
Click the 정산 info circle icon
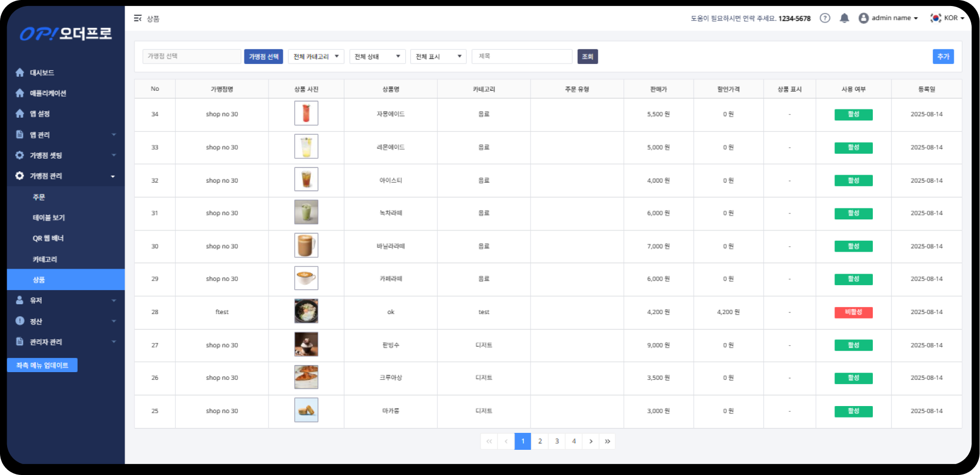click(20, 321)
